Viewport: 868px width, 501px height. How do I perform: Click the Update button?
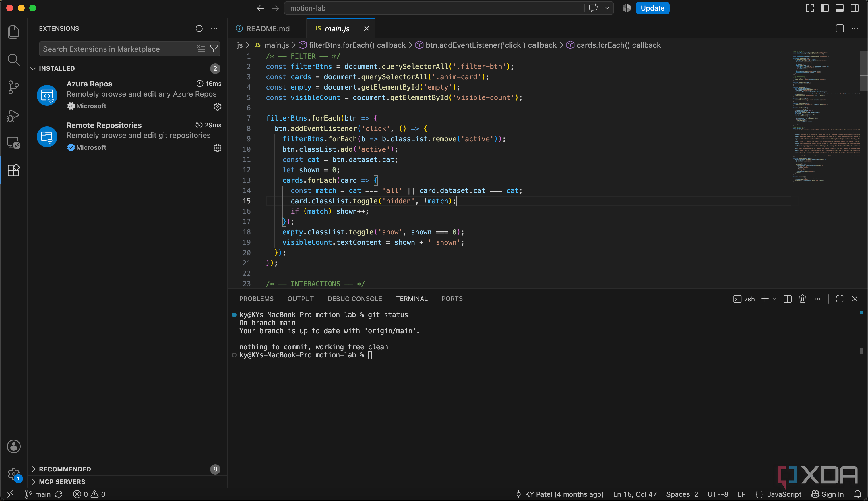point(652,8)
